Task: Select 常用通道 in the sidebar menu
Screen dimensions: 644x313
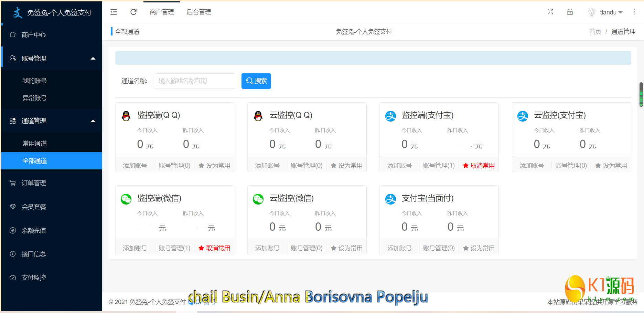Action: [x=34, y=143]
